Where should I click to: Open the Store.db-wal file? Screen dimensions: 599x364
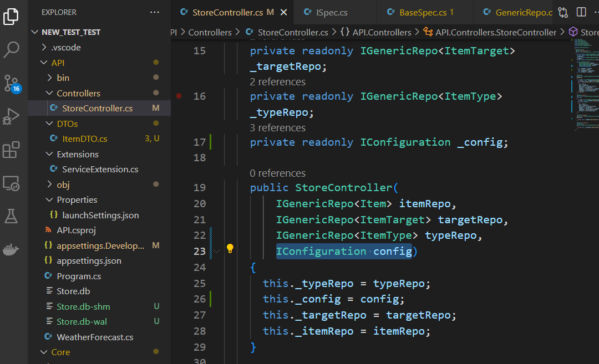(x=99, y=322)
